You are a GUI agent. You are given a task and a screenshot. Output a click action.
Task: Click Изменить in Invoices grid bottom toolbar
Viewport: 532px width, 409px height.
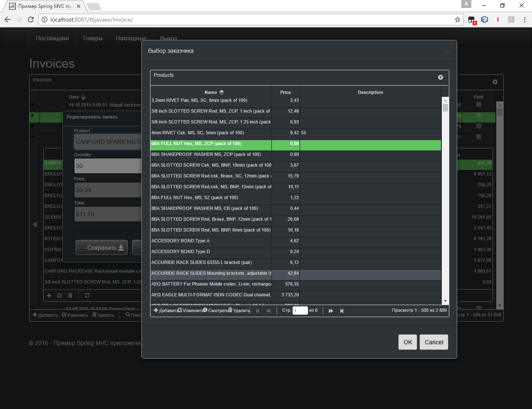75,315
